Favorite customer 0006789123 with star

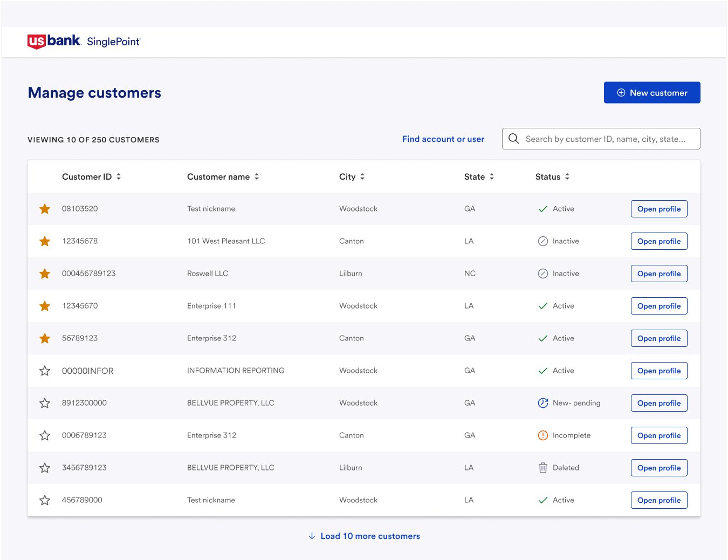click(45, 435)
